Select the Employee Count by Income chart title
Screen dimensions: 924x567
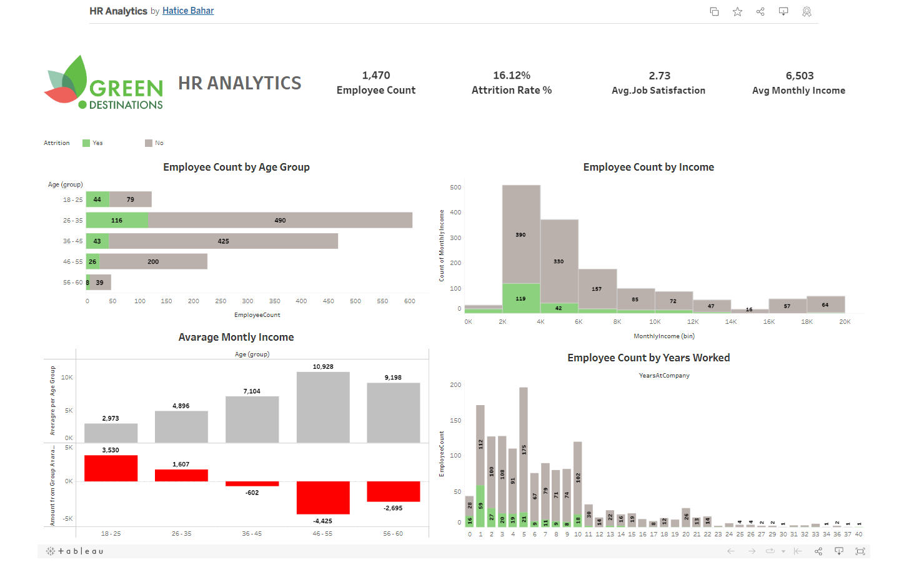pos(648,167)
